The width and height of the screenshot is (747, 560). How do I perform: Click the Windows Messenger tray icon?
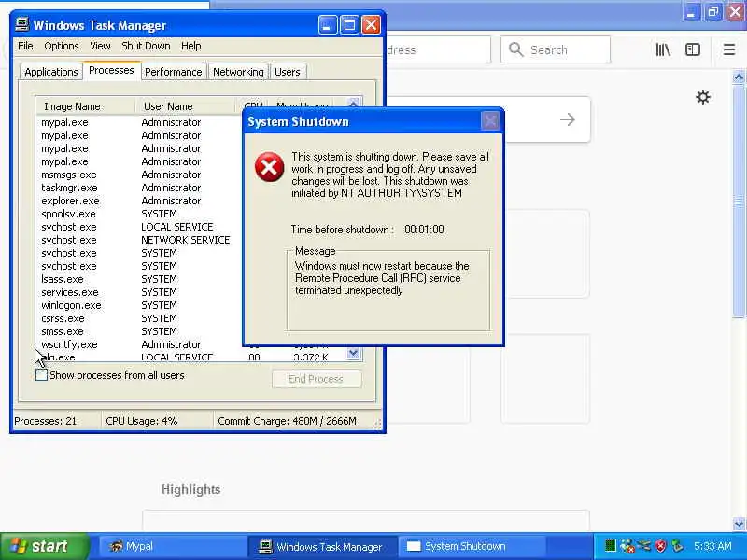coord(627,546)
